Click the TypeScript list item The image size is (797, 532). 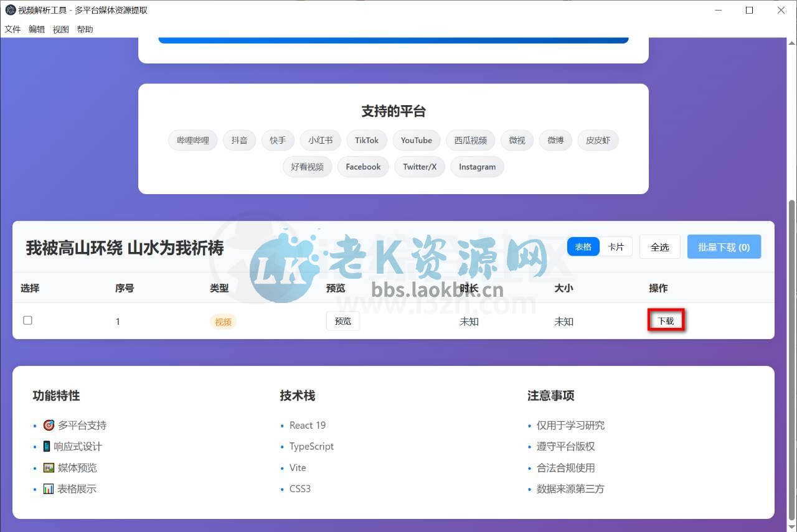pyautogui.click(x=311, y=446)
